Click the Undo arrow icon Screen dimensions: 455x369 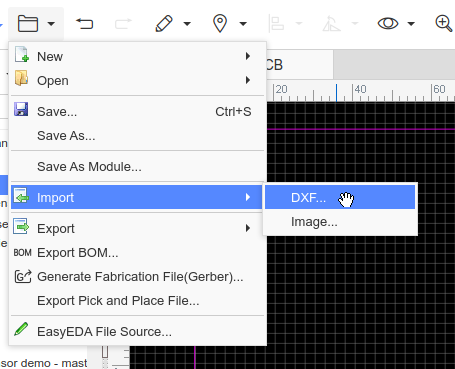(85, 24)
